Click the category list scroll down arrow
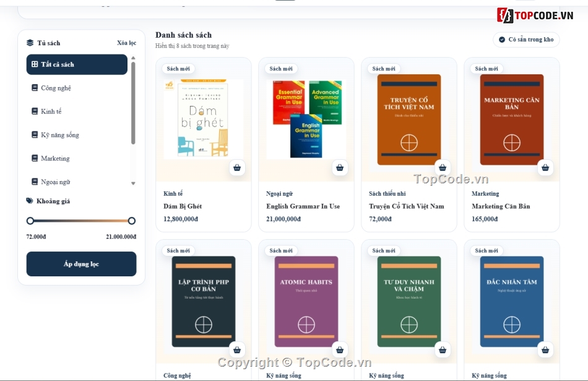The width and height of the screenshot is (588, 381). click(133, 183)
